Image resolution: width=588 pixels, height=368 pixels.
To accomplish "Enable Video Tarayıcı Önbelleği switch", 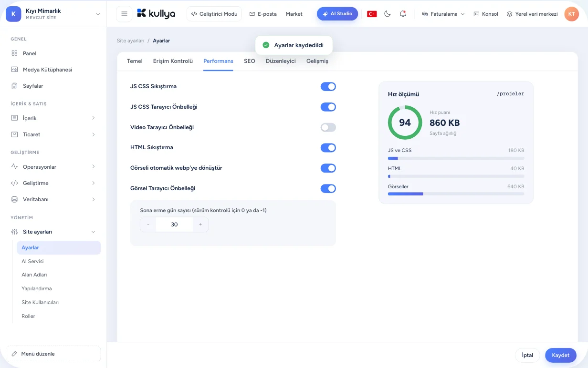I will pyautogui.click(x=328, y=127).
